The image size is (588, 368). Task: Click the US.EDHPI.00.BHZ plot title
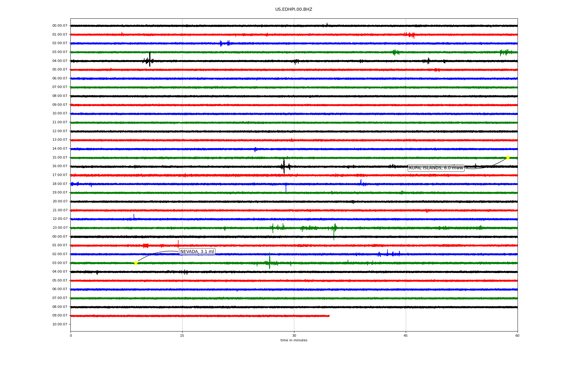[x=293, y=10]
